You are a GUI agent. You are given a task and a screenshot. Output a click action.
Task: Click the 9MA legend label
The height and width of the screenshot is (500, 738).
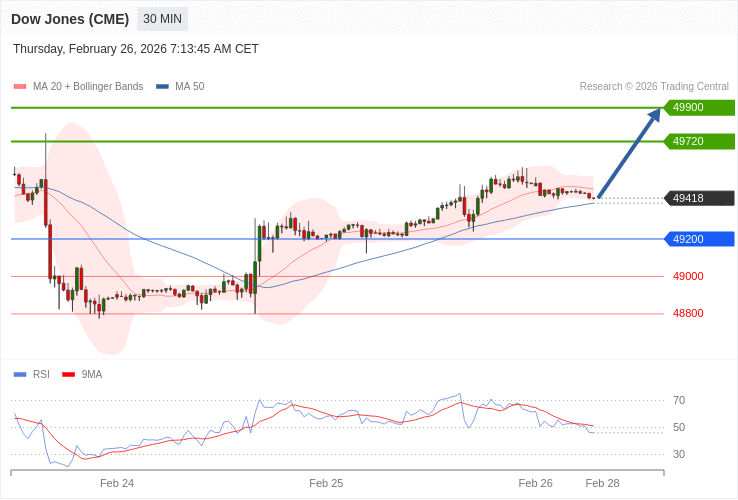[92, 375]
